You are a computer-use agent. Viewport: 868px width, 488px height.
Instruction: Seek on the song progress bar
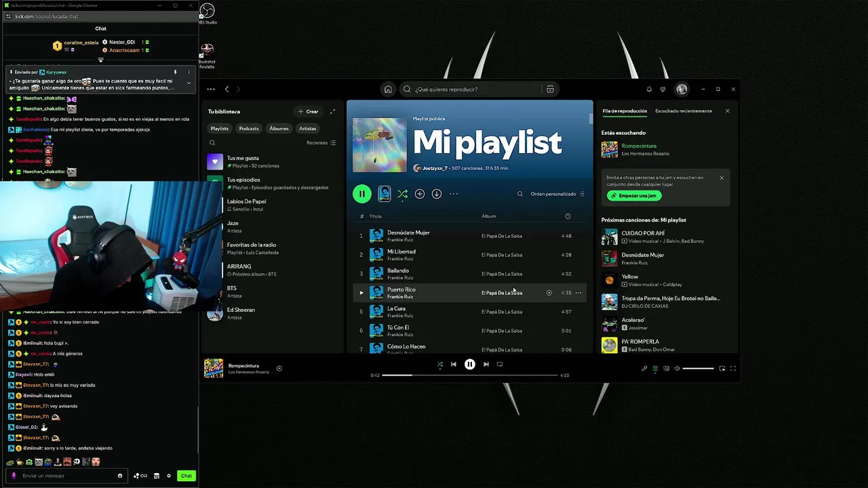click(469, 375)
